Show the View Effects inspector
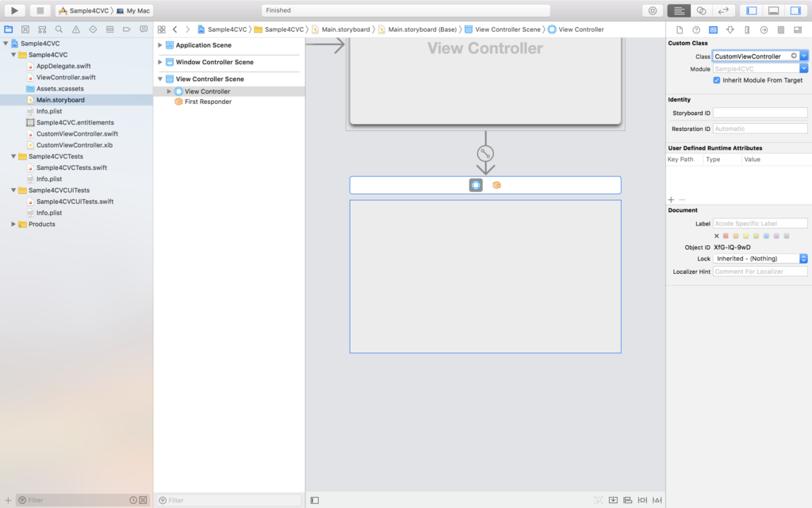Image resolution: width=812 pixels, height=508 pixels. 798,30
